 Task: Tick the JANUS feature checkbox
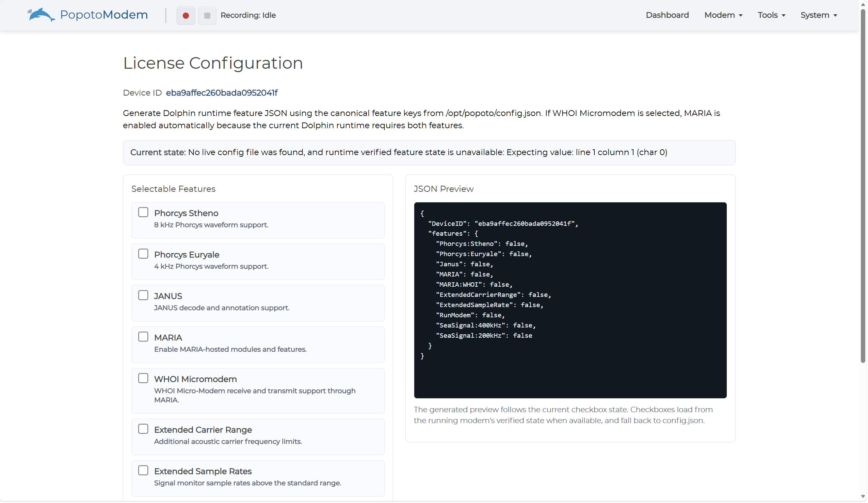click(143, 296)
